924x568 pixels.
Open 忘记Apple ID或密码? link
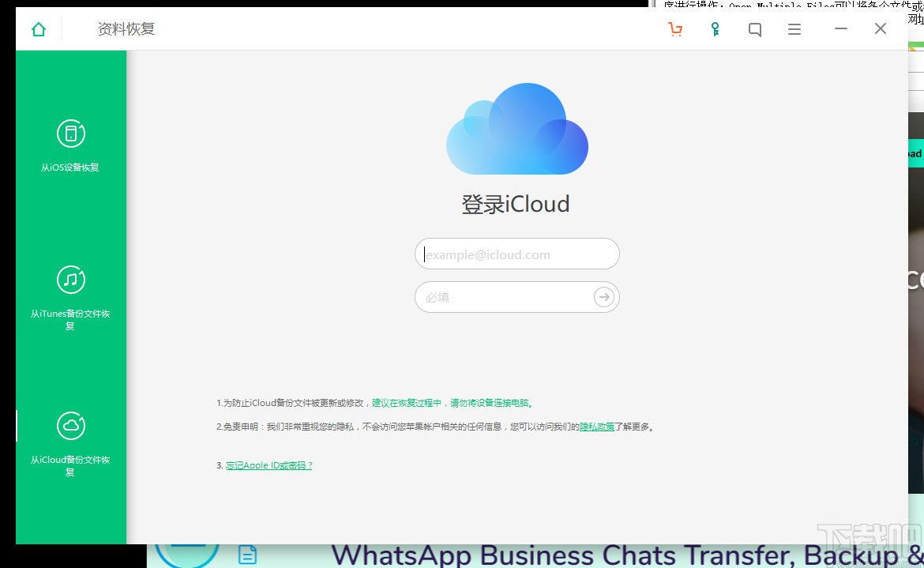point(269,465)
